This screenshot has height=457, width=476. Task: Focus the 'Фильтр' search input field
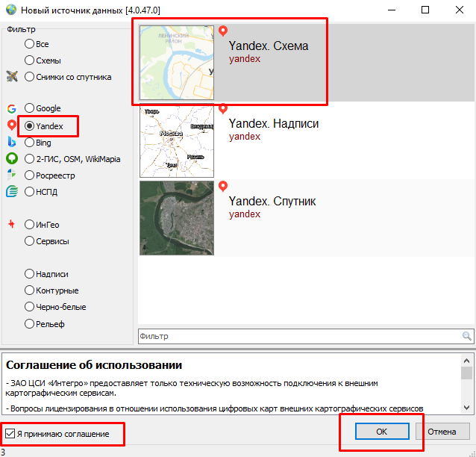pos(306,336)
